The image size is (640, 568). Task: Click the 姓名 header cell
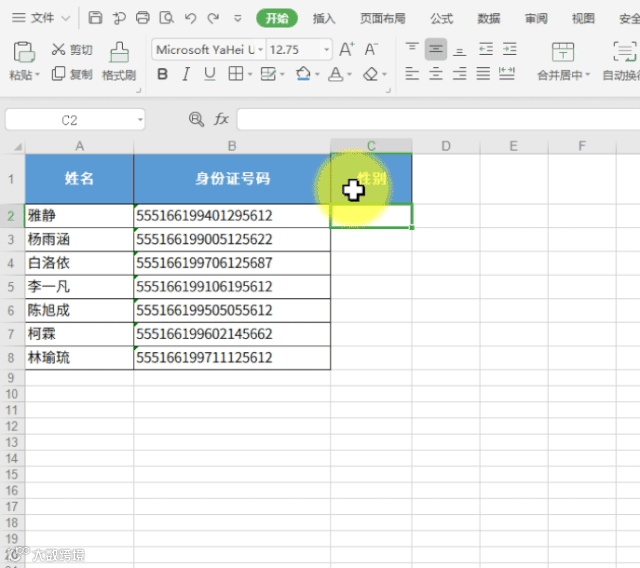tap(79, 179)
